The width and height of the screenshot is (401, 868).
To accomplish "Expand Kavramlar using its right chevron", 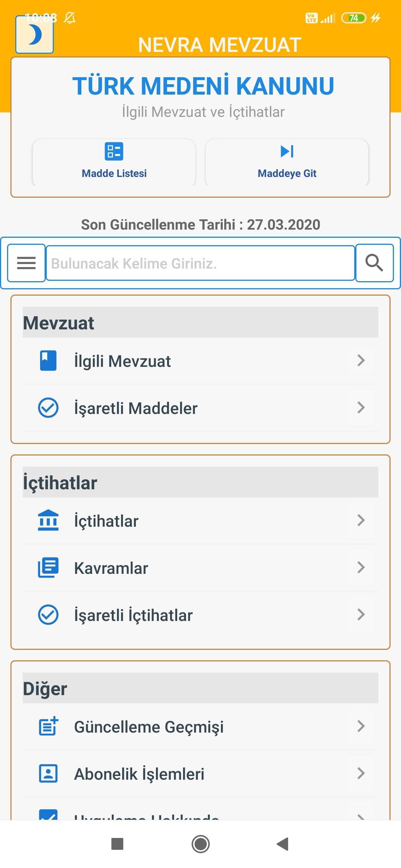I will [361, 568].
